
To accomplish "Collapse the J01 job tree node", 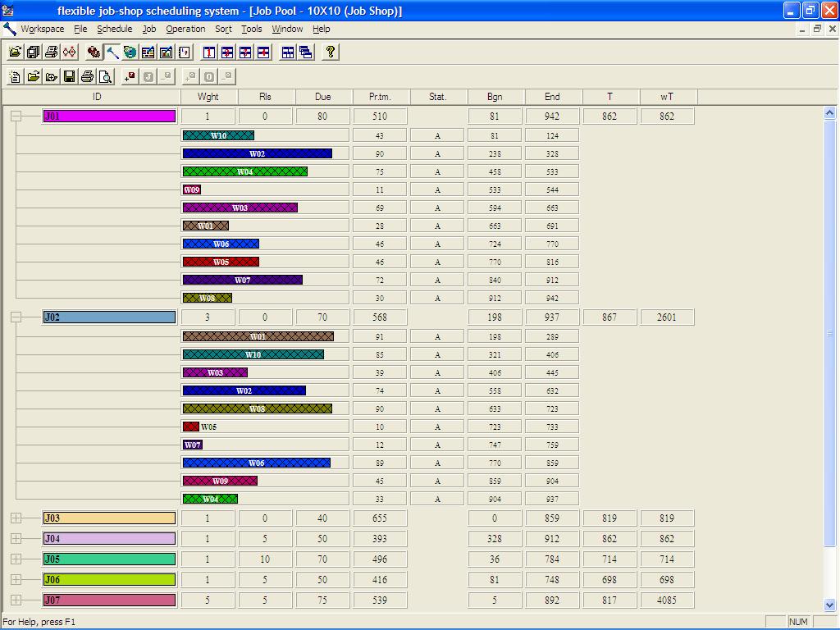I will pyautogui.click(x=16, y=116).
